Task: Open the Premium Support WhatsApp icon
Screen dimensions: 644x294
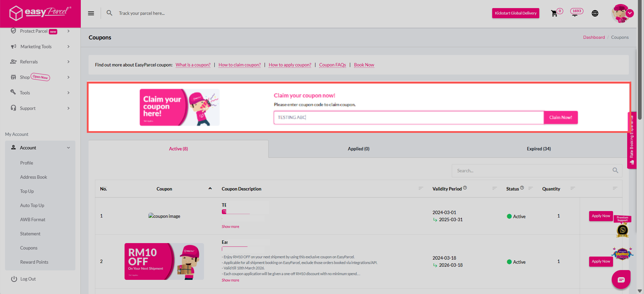Action: point(622,231)
